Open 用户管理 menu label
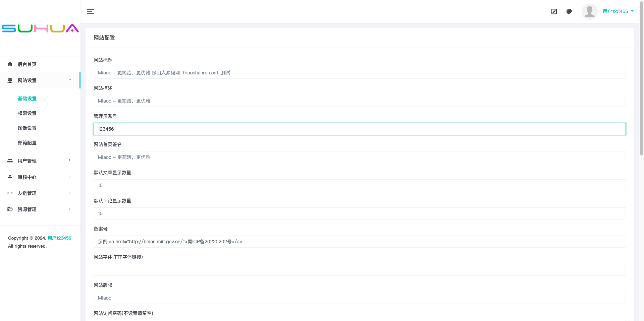The height and width of the screenshot is (321, 644). click(x=27, y=161)
